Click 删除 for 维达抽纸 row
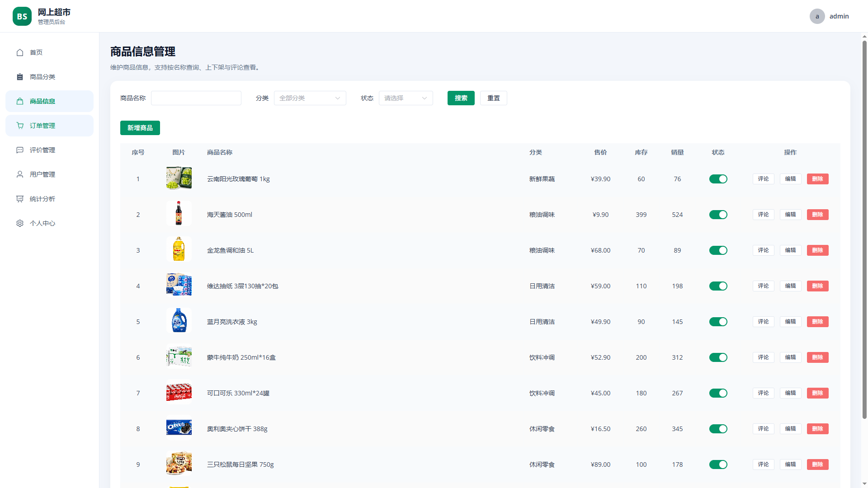The image size is (868, 488). coord(818,286)
